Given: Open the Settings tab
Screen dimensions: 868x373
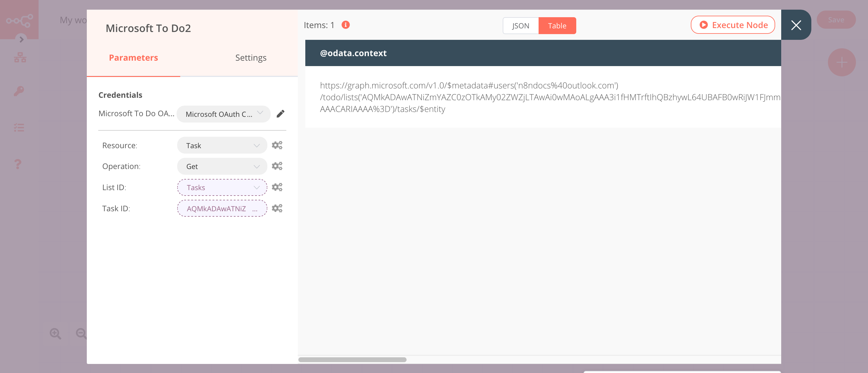Looking at the screenshot, I should [x=251, y=58].
